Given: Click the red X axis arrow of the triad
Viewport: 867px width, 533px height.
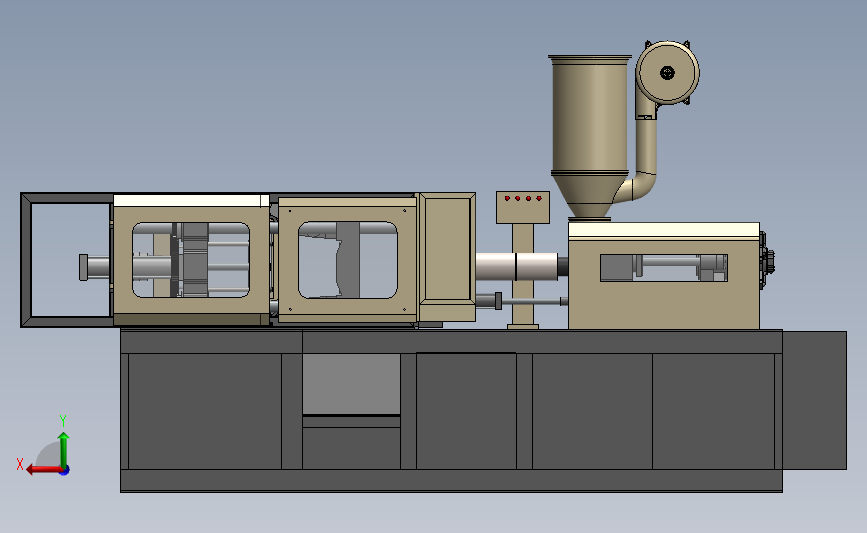Looking at the screenshot, I should 43,469.
